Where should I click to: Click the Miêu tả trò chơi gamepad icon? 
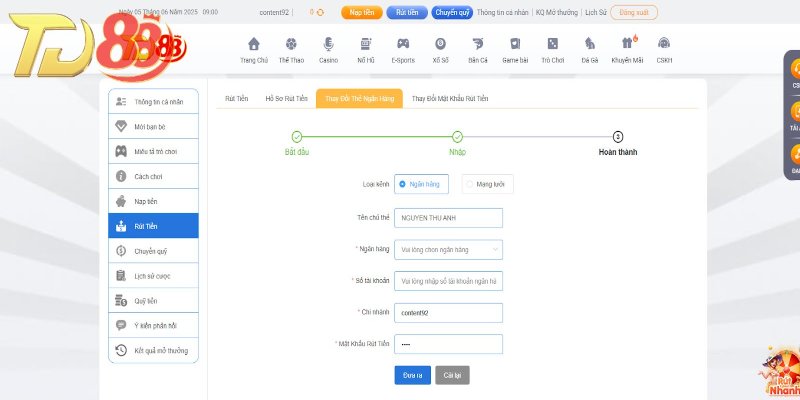point(121,152)
